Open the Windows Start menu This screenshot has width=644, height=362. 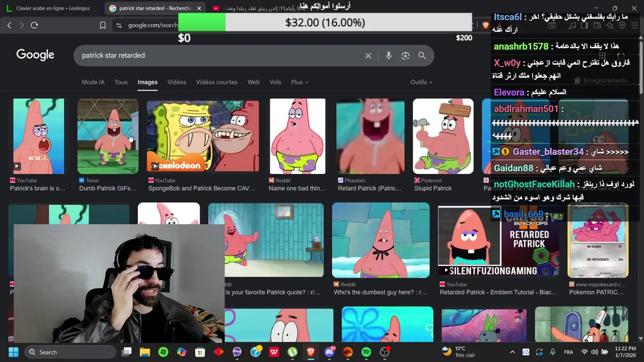[x=14, y=352]
